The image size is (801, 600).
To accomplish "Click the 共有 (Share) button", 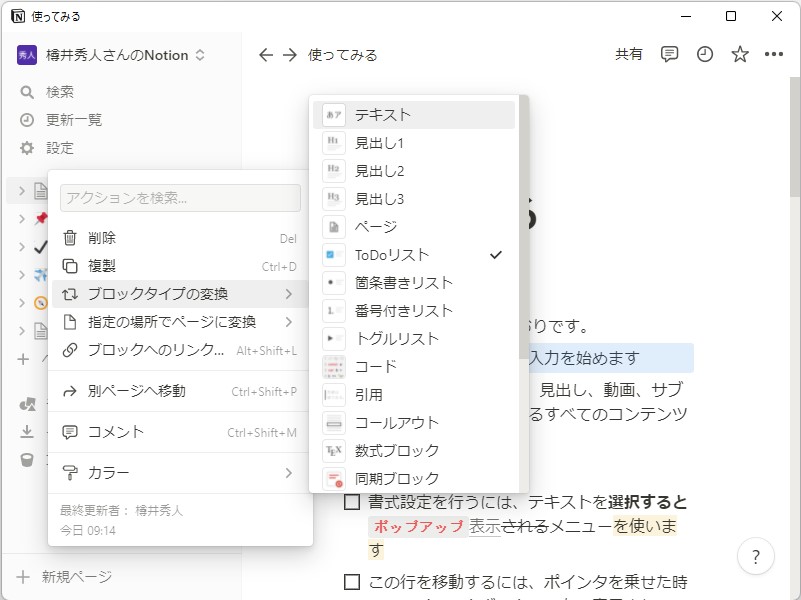I will pos(630,55).
